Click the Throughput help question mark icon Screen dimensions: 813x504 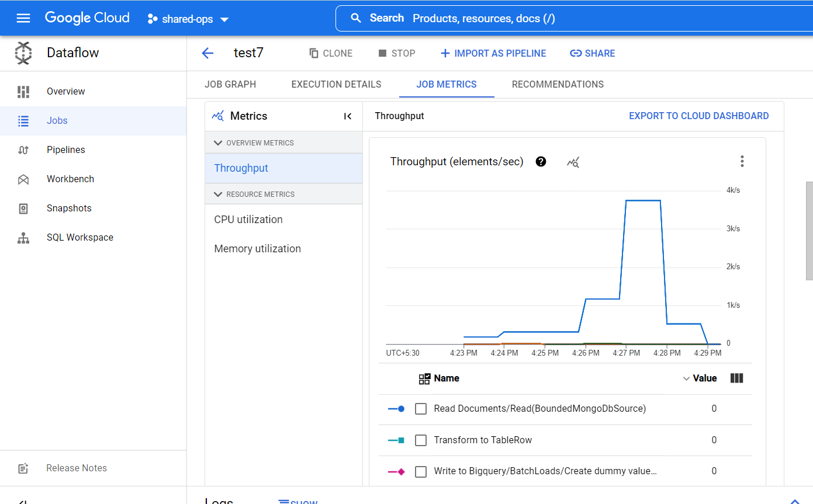541,162
